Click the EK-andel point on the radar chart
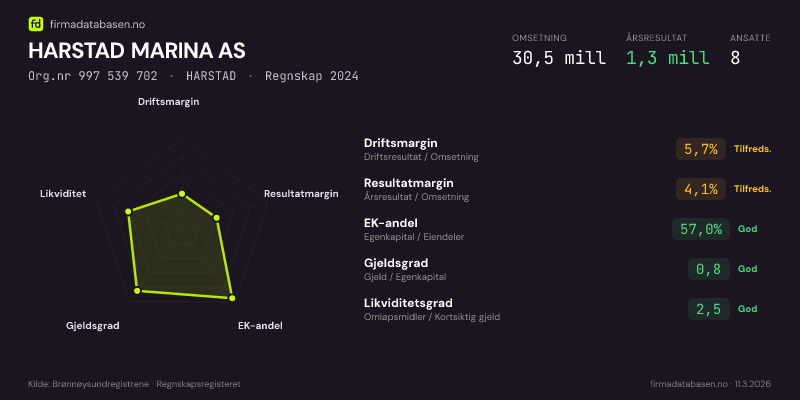The height and width of the screenshot is (400, 800). coord(232,297)
